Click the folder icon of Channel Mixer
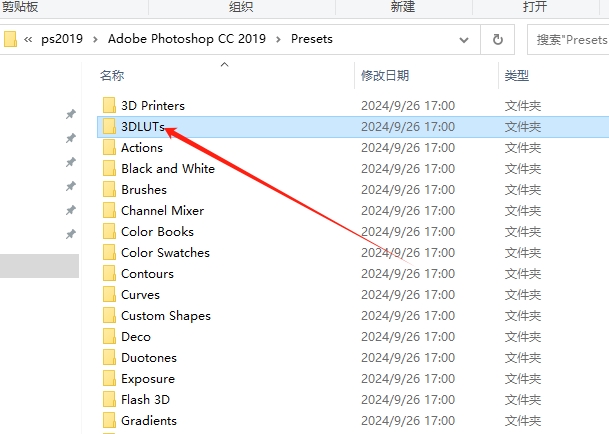This screenshot has width=609, height=434. pyautogui.click(x=109, y=210)
